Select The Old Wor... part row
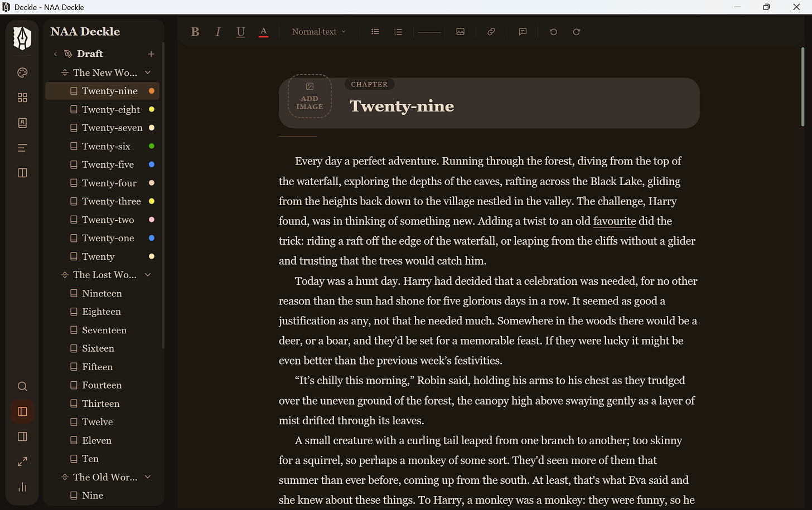This screenshot has height=510, width=812. click(x=103, y=477)
